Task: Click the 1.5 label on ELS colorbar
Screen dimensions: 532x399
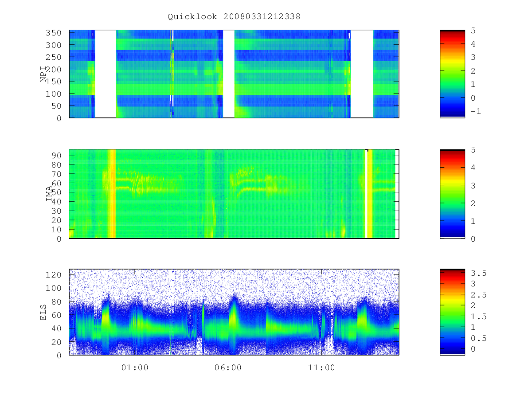Action: point(478,317)
